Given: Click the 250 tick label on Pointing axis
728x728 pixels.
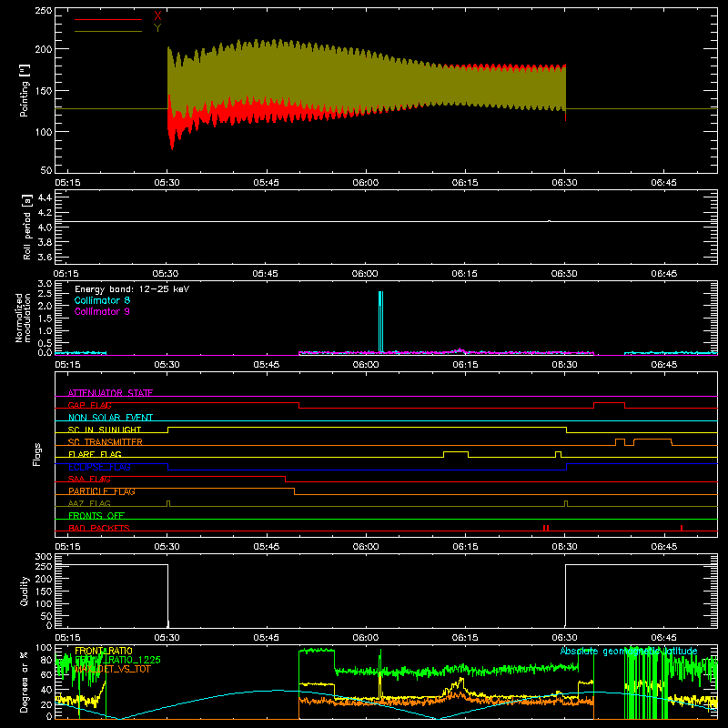Looking at the screenshot, I should 44,10.
